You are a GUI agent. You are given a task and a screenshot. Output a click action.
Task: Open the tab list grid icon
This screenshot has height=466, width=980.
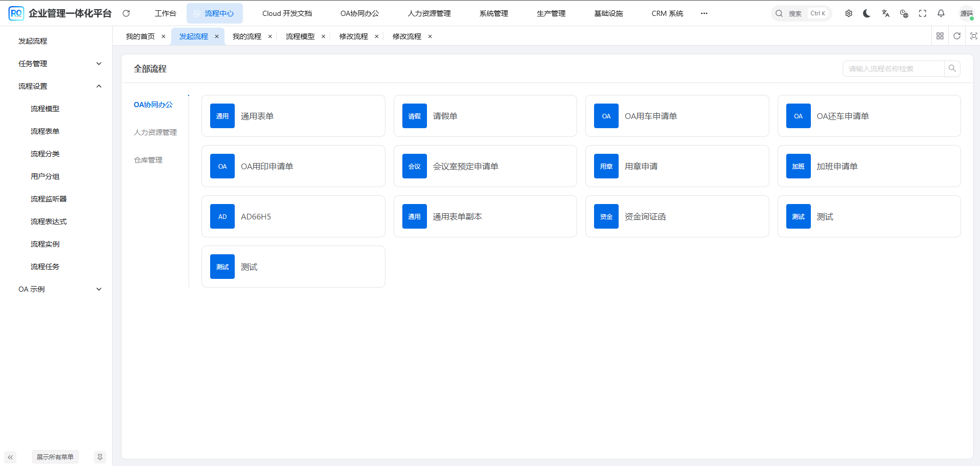click(x=940, y=36)
